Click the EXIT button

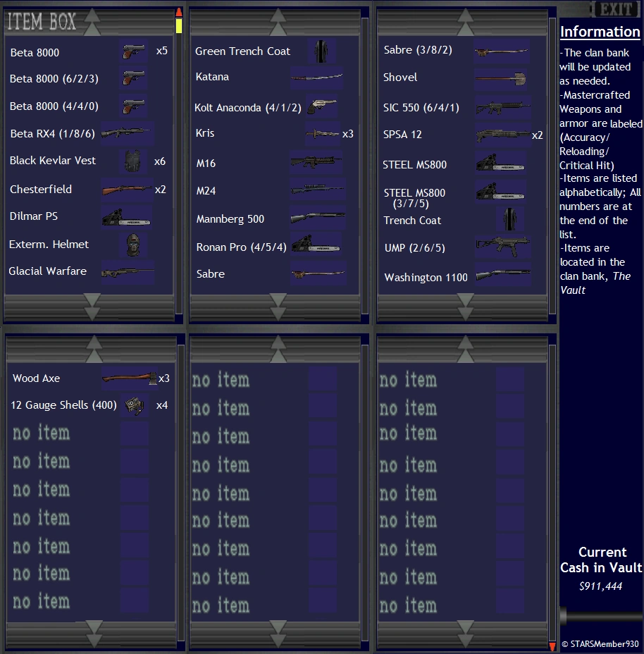point(617,9)
